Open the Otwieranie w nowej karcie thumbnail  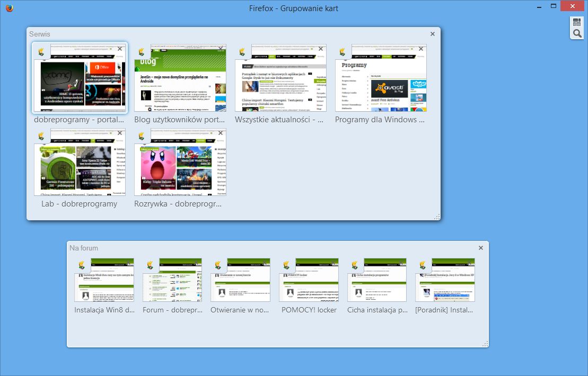coord(241,280)
